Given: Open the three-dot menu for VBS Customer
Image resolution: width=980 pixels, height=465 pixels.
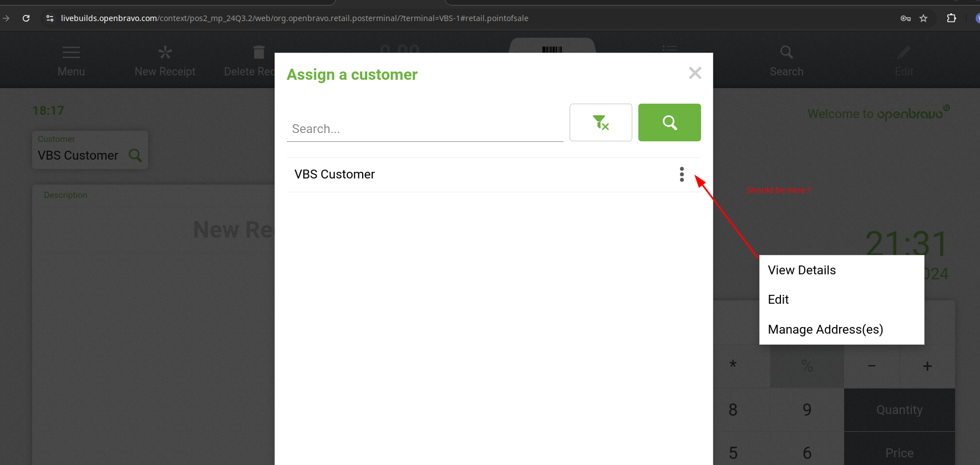Looking at the screenshot, I should click(x=682, y=175).
